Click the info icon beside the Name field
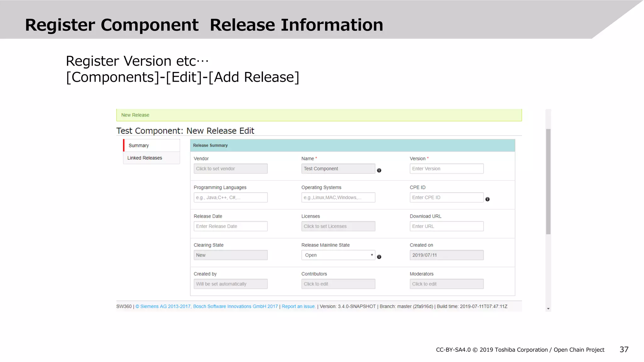 tap(379, 170)
